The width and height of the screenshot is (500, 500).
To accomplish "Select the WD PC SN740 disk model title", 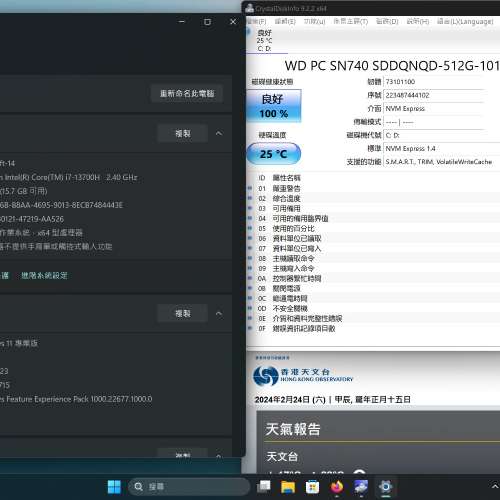I will (x=392, y=66).
